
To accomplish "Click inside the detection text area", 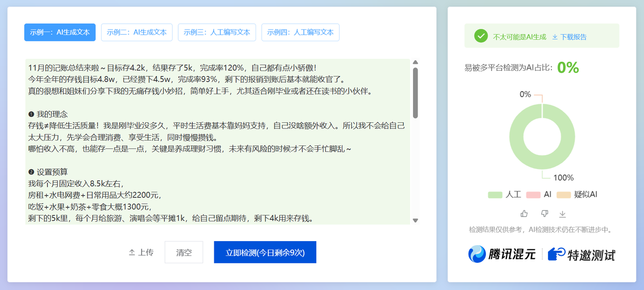I will [x=216, y=141].
